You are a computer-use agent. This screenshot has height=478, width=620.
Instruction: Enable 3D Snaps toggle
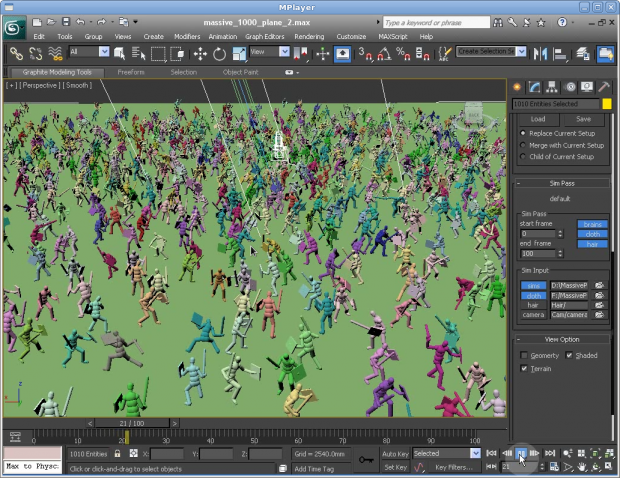[x=365, y=53]
